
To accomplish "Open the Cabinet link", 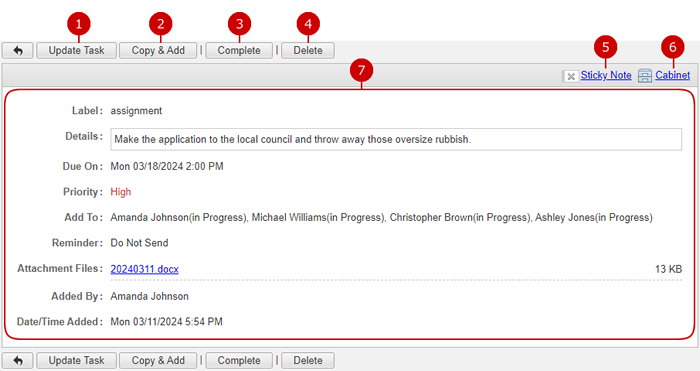I will click(672, 75).
